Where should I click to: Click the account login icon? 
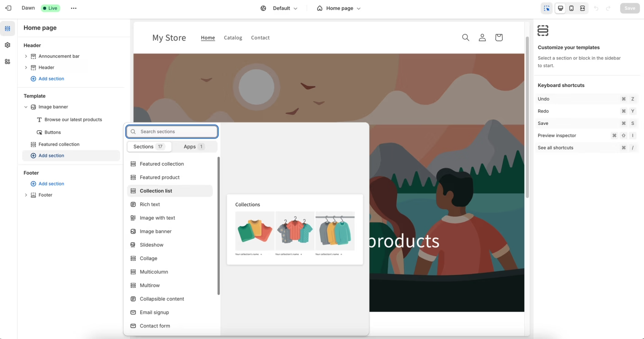(x=482, y=38)
